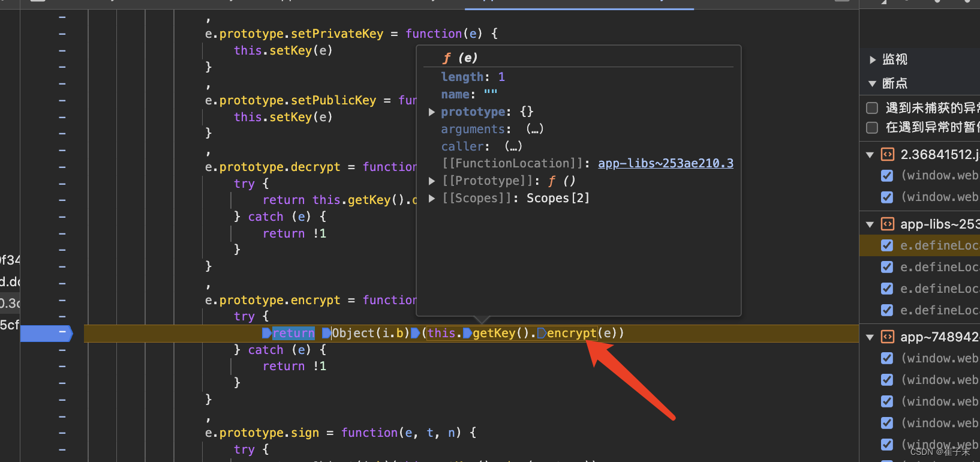The image size is (980, 462).
Task: Uncheck the highlighted e.defineLoc breakpoint checkbox
Action: [x=887, y=245]
